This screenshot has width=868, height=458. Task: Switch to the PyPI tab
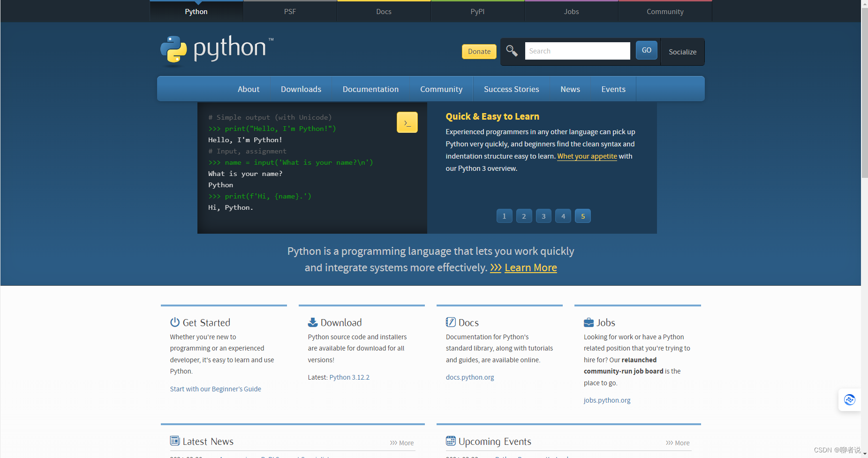[477, 11]
